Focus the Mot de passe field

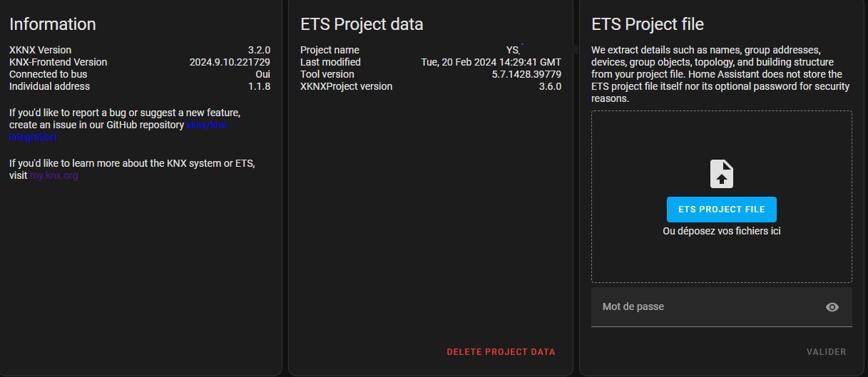click(x=706, y=307)
